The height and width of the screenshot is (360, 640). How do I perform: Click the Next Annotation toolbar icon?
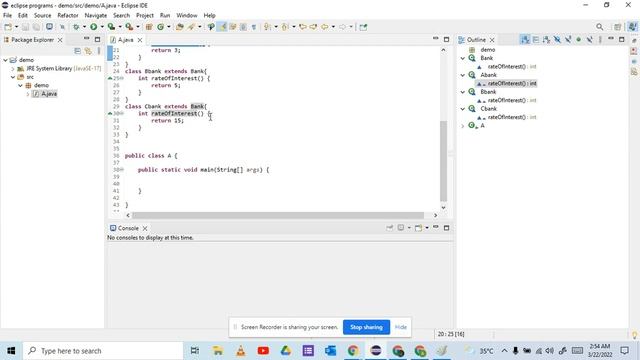point(267,27)
